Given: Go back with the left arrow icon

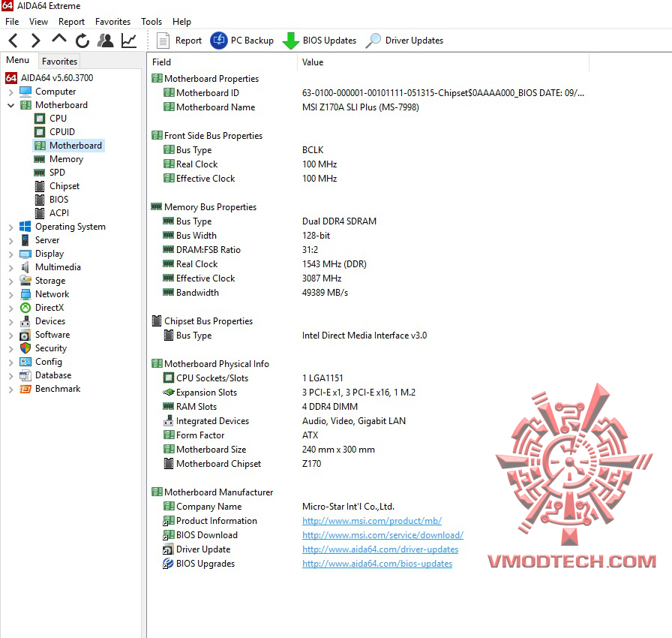Looking at the screenshot, I should click(13, 41).
